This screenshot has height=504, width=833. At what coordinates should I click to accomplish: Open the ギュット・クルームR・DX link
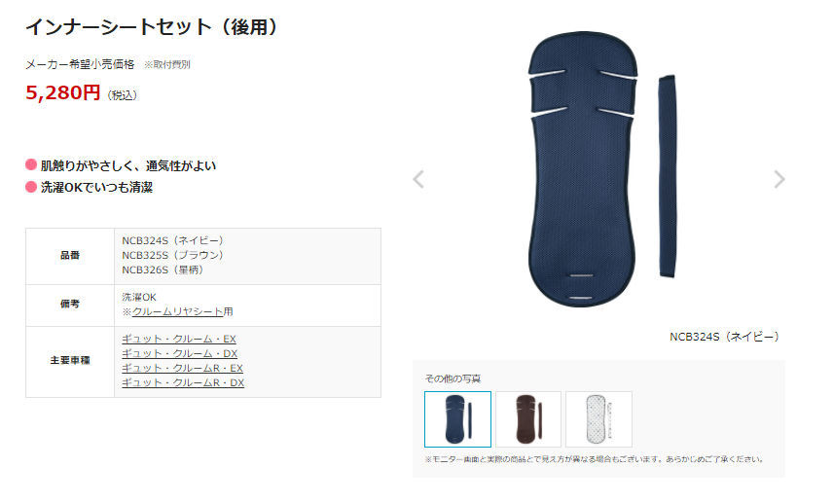(183, 382)
